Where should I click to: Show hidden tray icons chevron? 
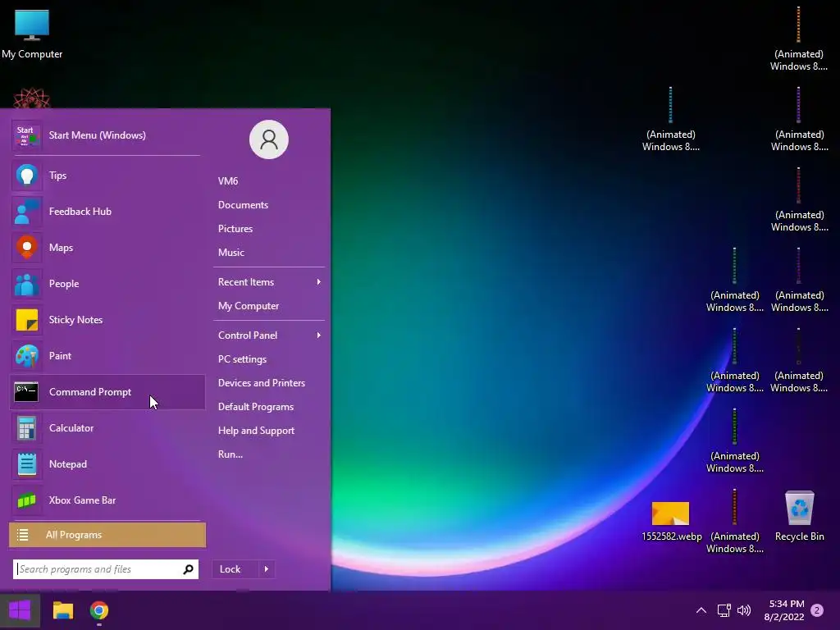[701, 610]
